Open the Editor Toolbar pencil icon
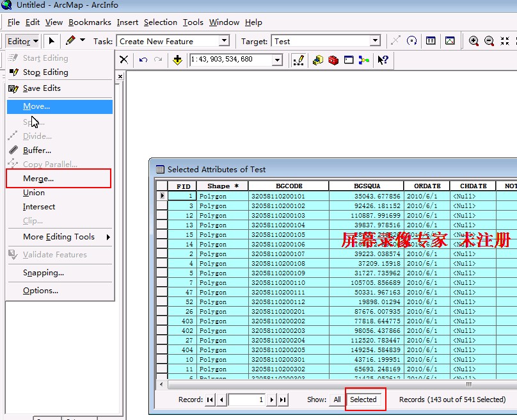 coord(298,60)
